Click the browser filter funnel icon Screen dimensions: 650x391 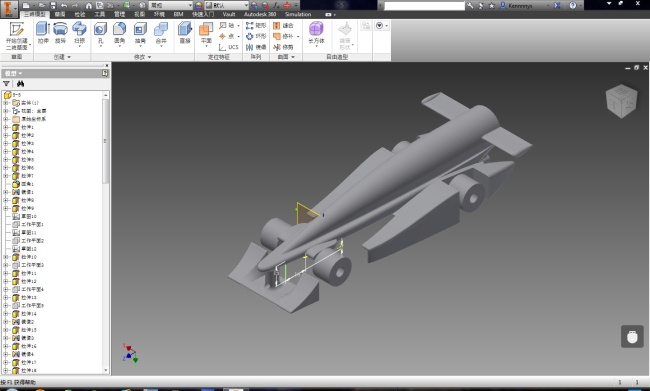(x=6, y=84)
